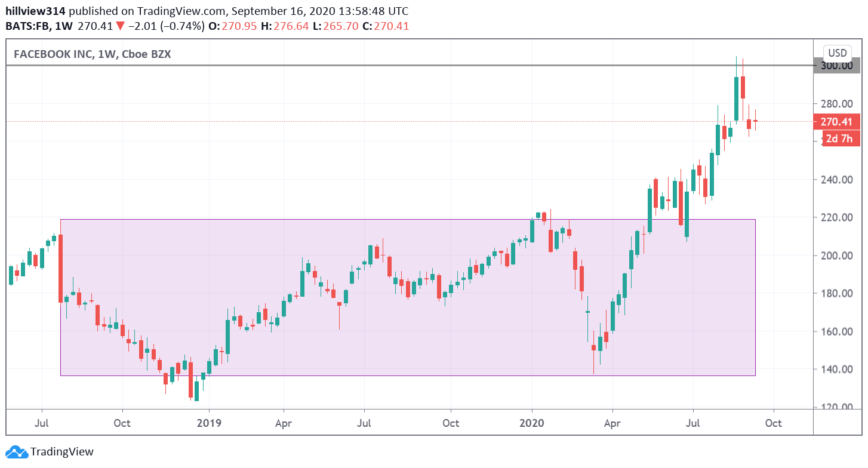Click the 140.00 price axis label

(836, 370)
